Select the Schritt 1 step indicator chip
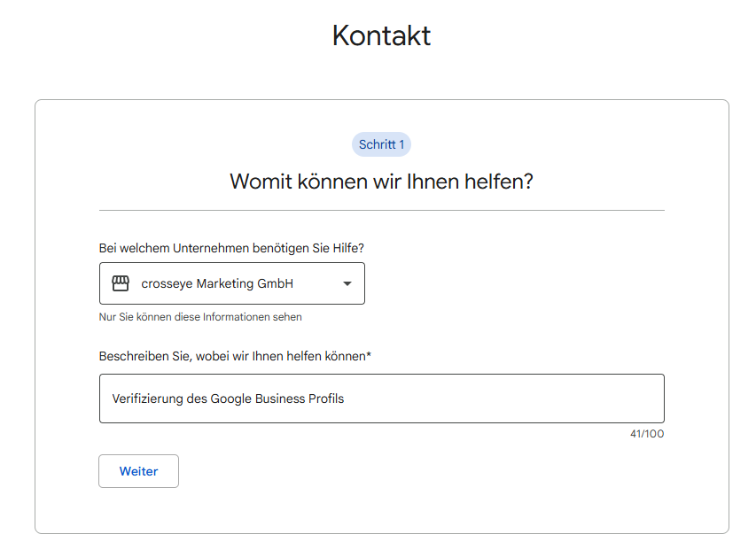The width and height of the screenshot is (756, 534). pyautogui.click(x=381, y=143)
